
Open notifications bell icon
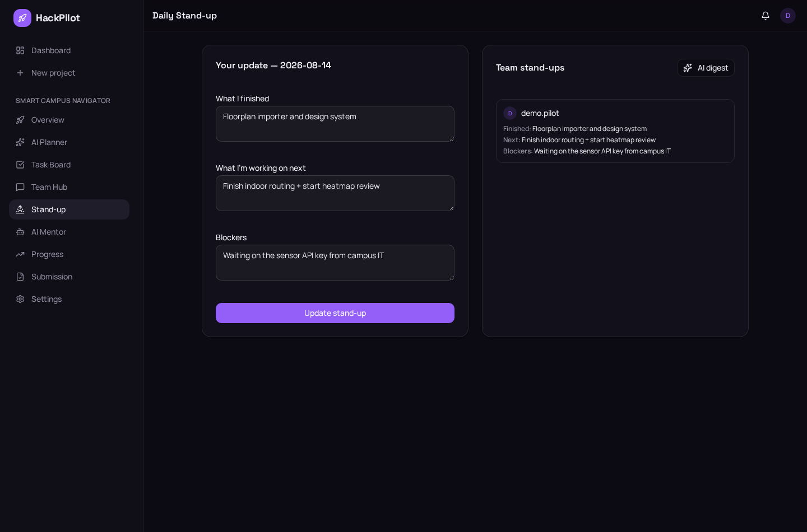click(x=766, y=16)
